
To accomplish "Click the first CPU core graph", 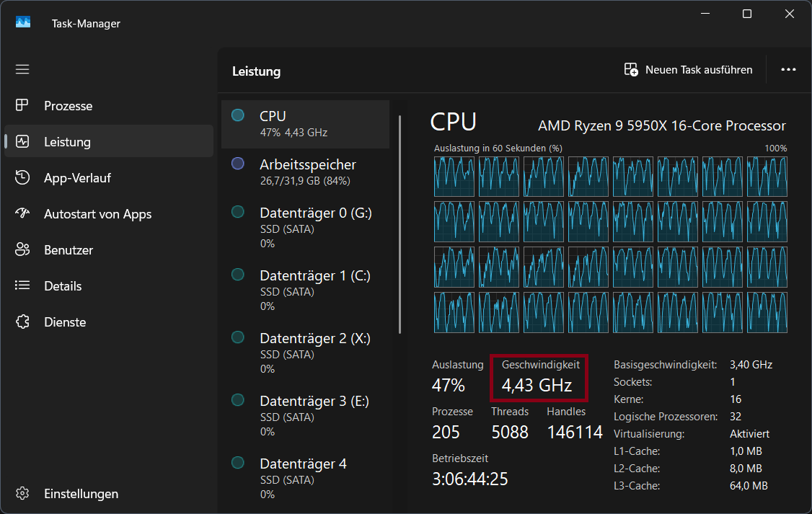I will tap(454, 177).
